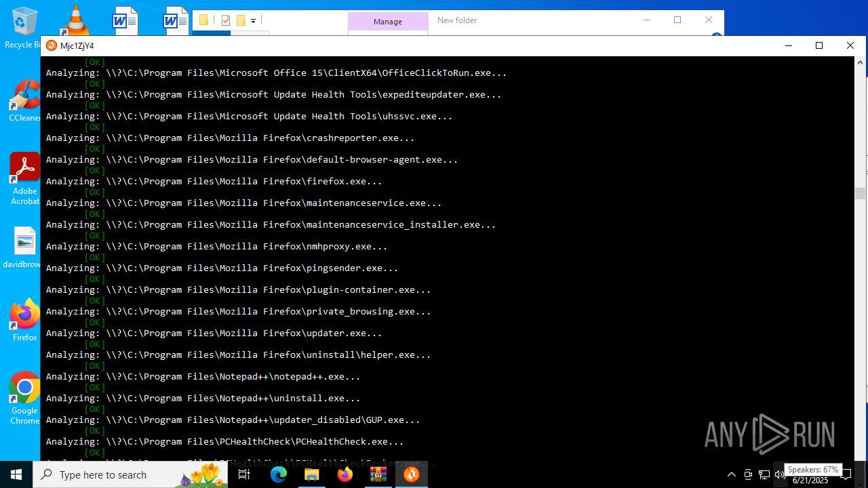Viewport: 868px width, 488px height.
Task: Launch Firefox from desktop shortcut
Action: [24, 320]
